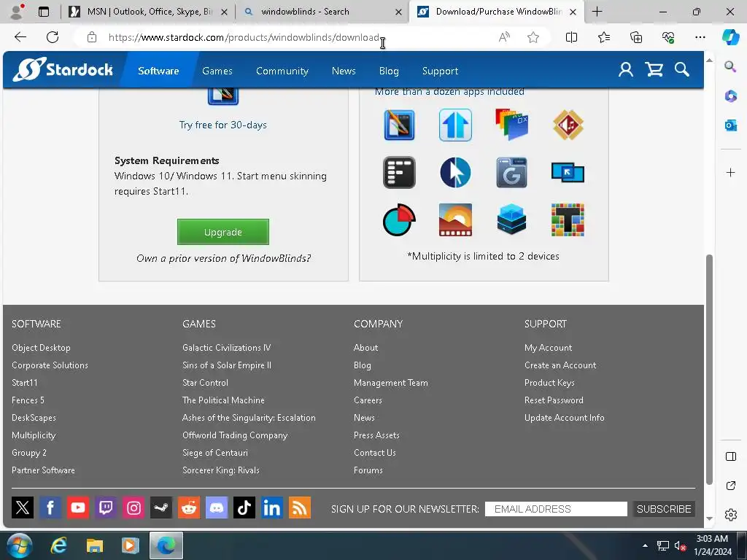Screen dimensions: 747x560
Task: Click the volume speaker tray icon
Action: coord(680,545)
